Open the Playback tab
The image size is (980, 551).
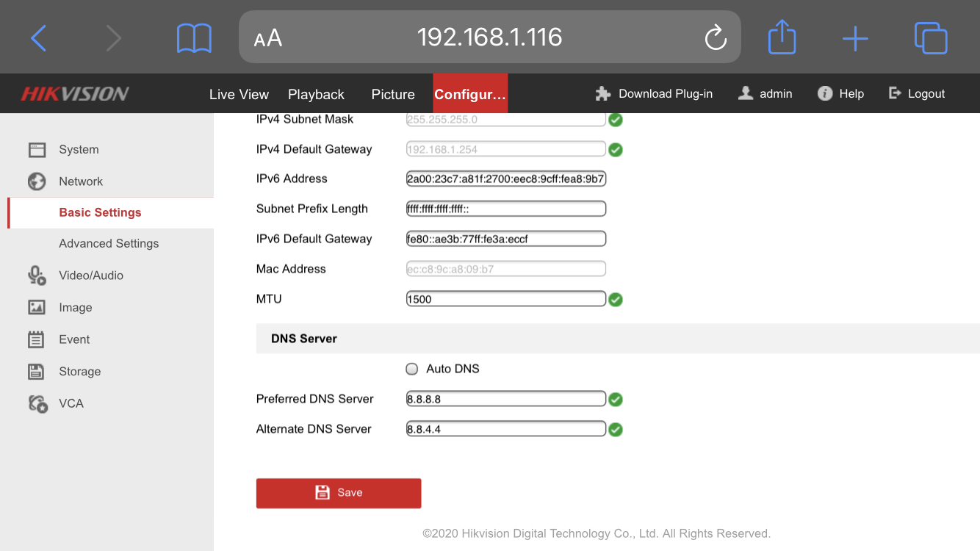pyautogui.click(x=316, y=94)
